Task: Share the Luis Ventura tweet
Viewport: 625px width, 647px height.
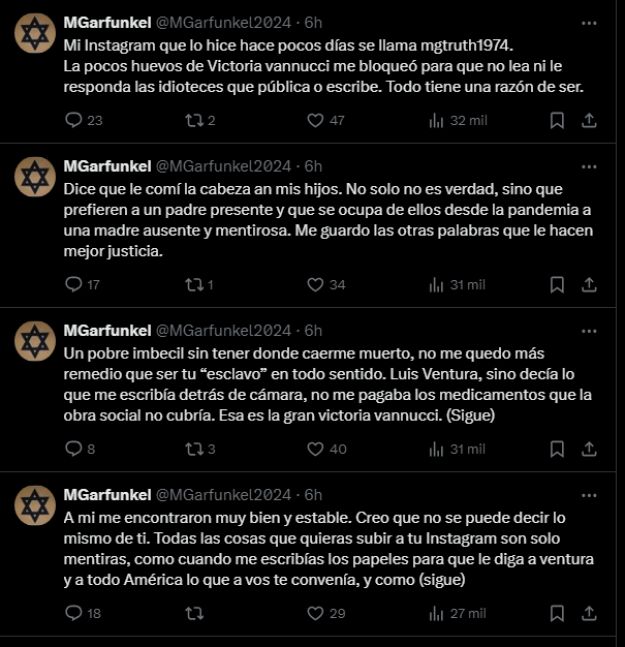Action: point(589,449)
